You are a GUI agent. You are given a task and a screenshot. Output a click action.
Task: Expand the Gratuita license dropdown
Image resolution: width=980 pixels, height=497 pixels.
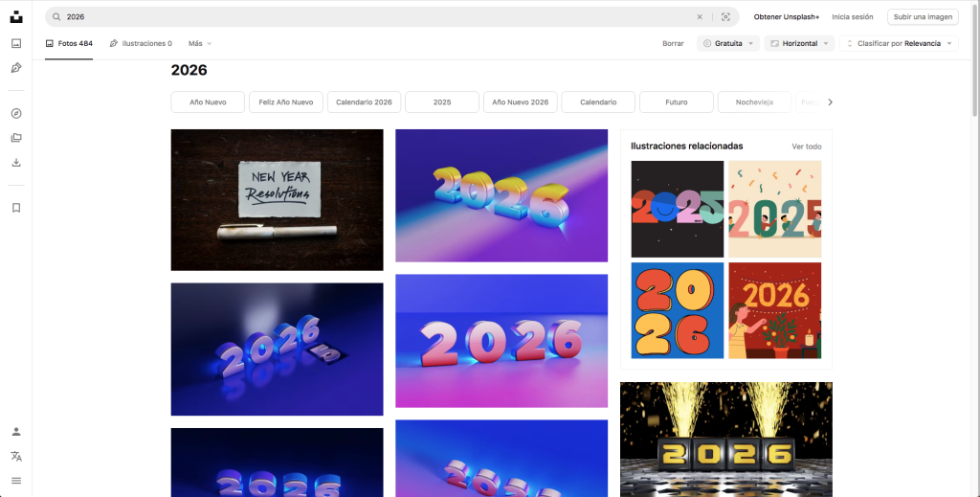pyautogui.click(x=727, y=43)
